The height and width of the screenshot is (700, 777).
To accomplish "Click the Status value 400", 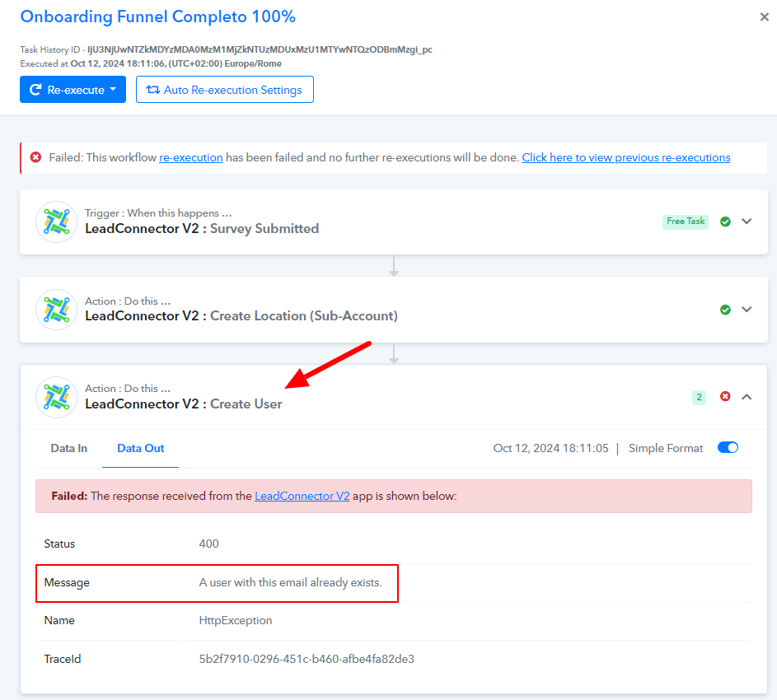I will tap(208, 544).
